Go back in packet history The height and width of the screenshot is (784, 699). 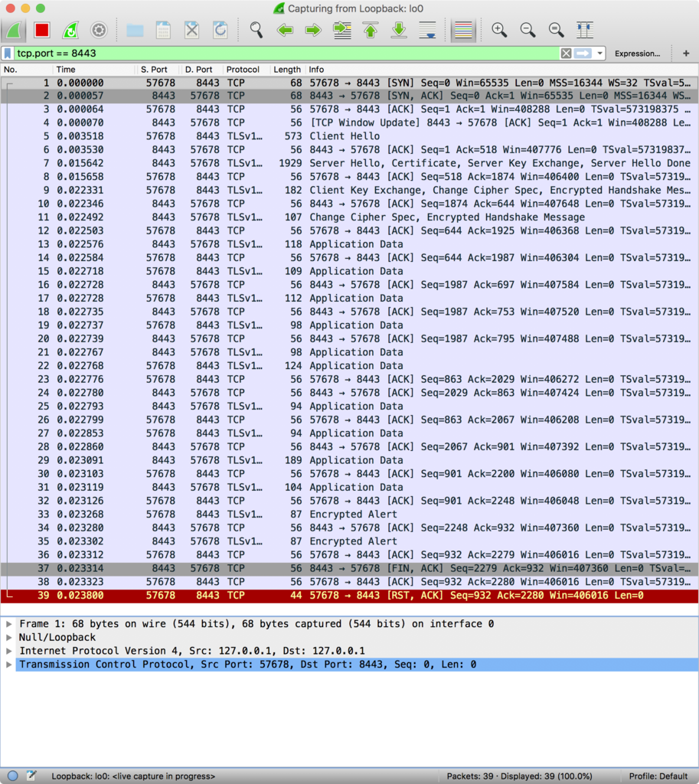coord(285,31)
